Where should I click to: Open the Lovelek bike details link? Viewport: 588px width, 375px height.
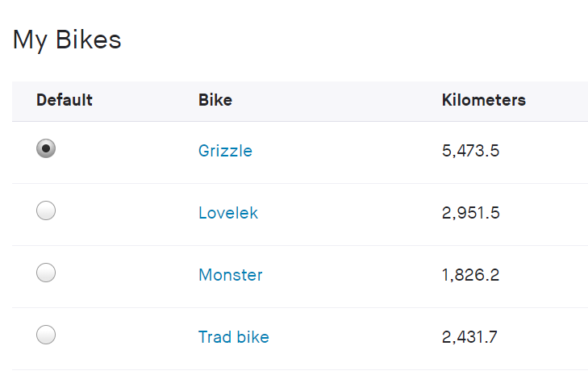click(x=228, y=213)
